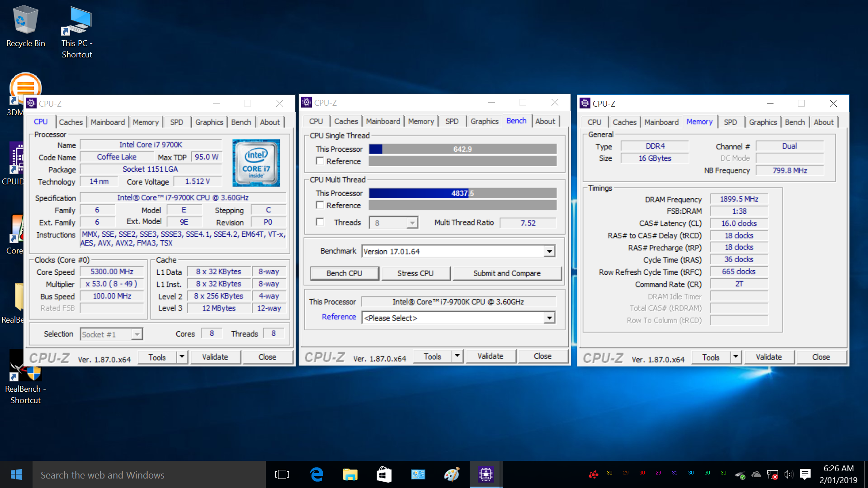This screenshot has height=488, width=868.
Task: Open This PC shortcut on desktop
Action: point(77,32)
